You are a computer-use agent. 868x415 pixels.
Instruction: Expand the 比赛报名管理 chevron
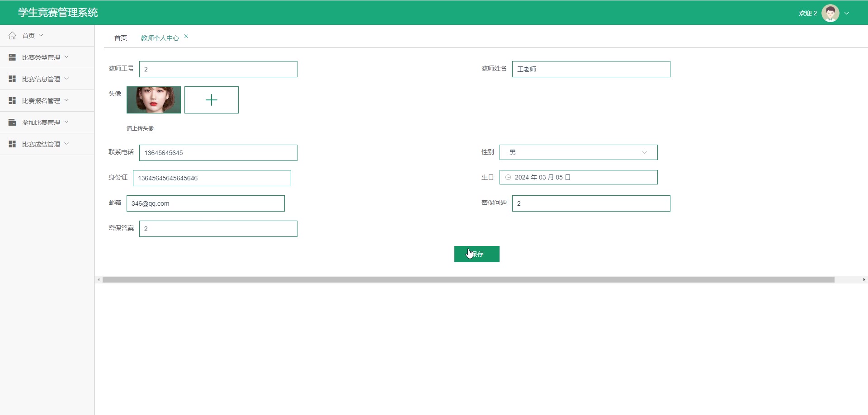(x=66, y=100)
